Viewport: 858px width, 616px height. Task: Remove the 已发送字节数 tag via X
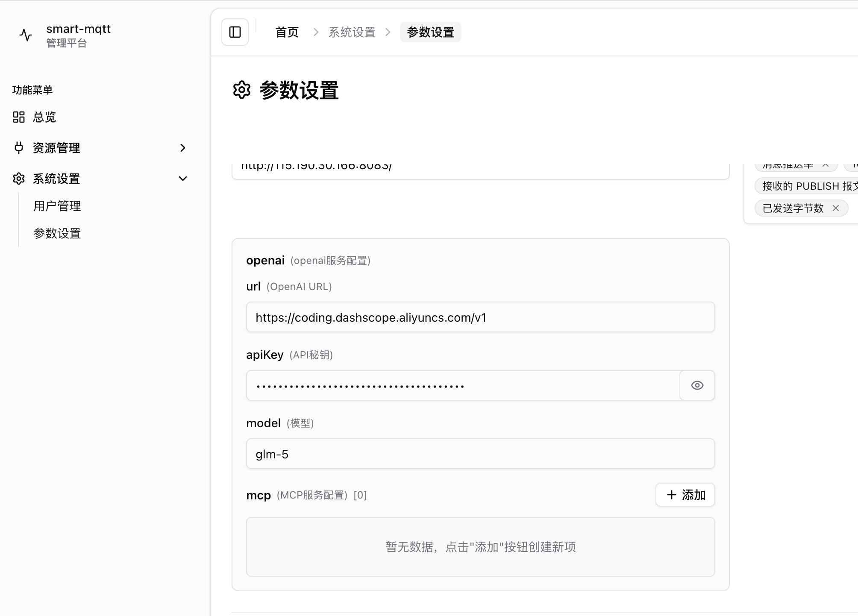836,208
